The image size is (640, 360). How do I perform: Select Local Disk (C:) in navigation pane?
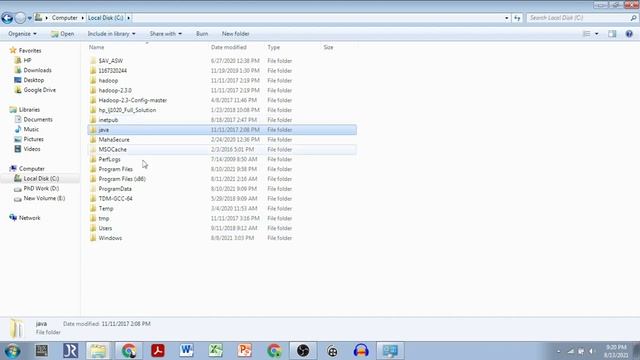[41, 178]
